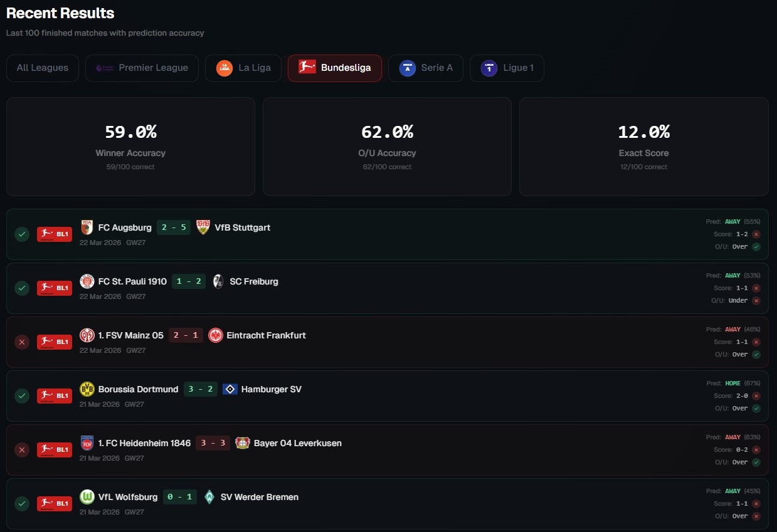Screen dimensions: 777x532
Task: Click BL1 badge in Mainz match row
Action: click(x=55, y=342)
